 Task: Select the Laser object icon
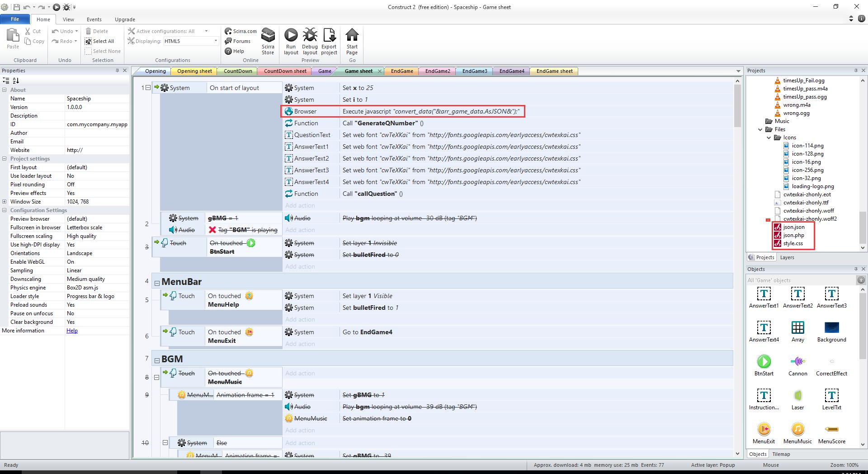[798, 395]
